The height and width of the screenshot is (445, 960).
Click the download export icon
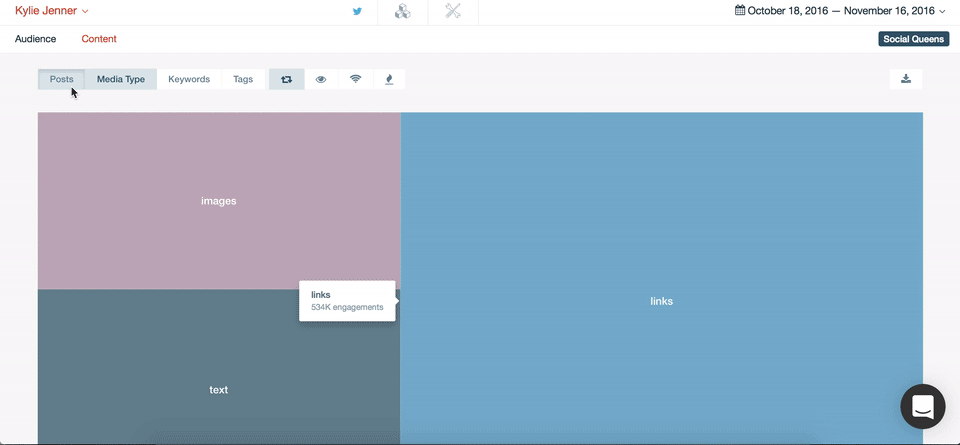(x=906, y=79)
